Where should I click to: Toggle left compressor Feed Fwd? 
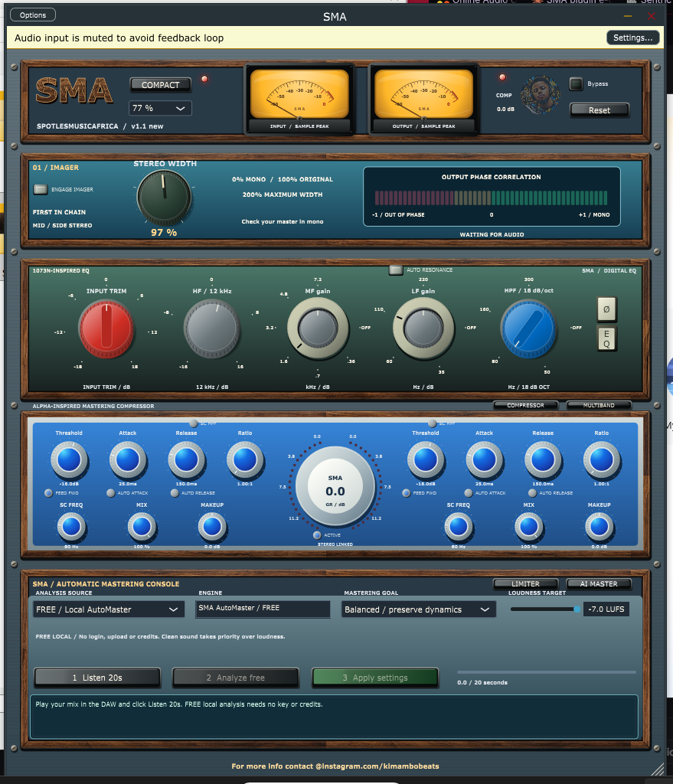(x=48, y=493)
